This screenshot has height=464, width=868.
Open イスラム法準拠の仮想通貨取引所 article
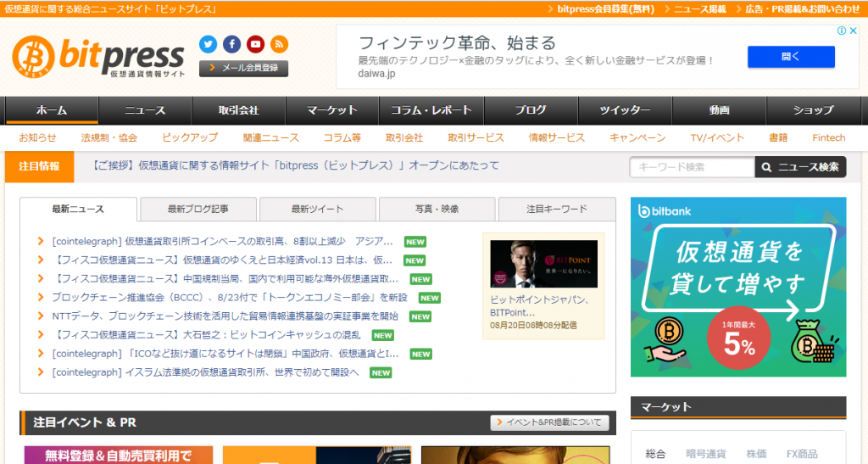[x=205, y=372]
